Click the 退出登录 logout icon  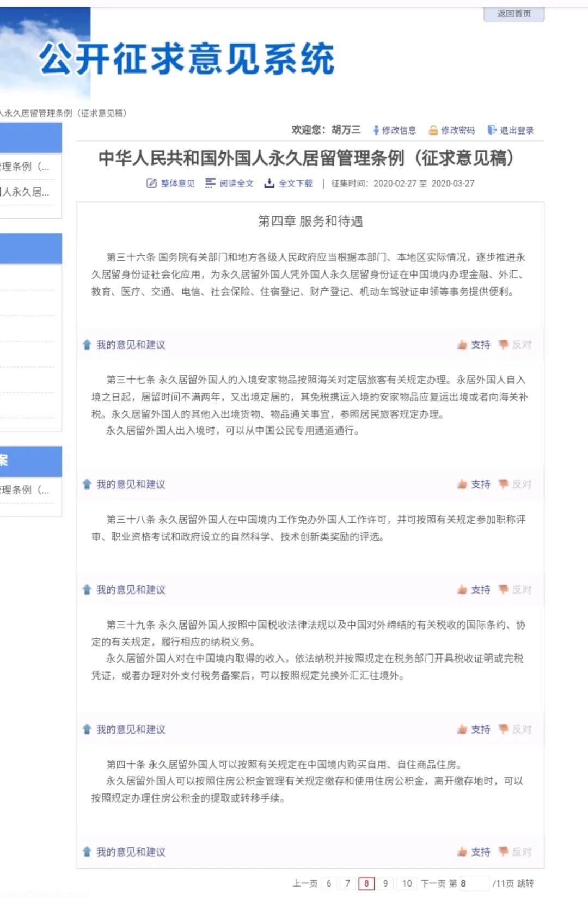click(492, 130)
